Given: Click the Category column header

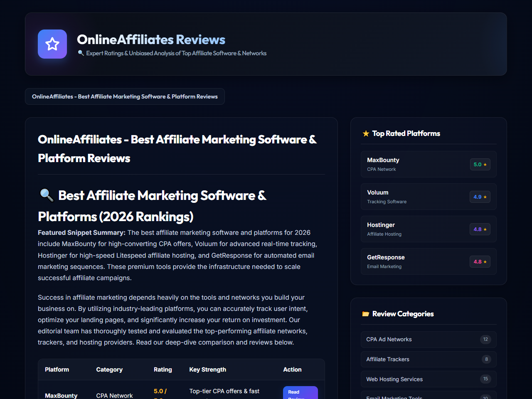Looking at the screenshot, I should [109, 369].
